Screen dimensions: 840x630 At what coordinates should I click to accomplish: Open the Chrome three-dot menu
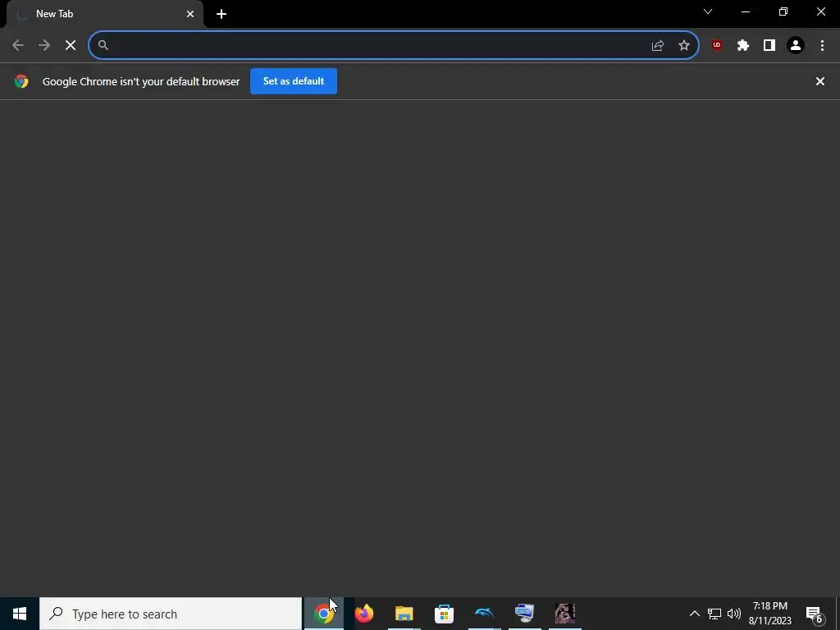(822, 46)
